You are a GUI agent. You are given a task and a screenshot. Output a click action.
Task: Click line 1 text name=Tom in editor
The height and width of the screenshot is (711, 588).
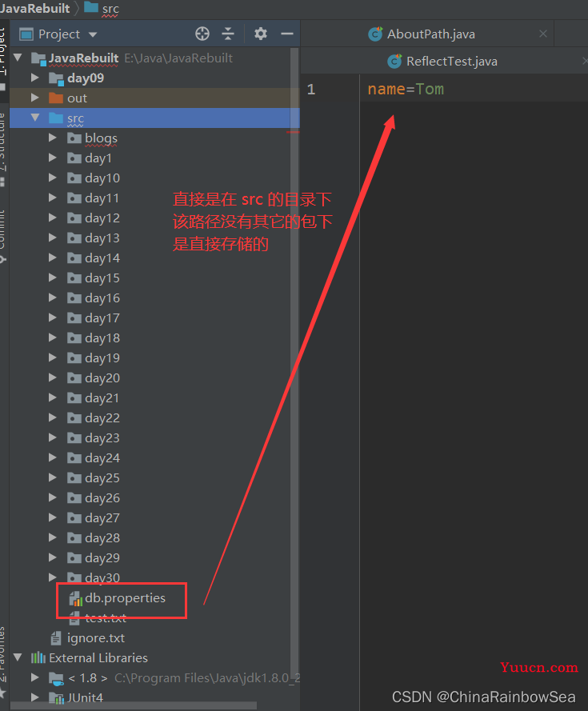point(406,89)
